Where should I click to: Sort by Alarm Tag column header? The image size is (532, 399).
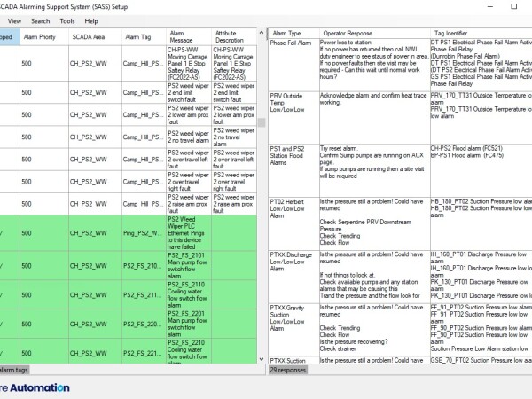point(144,37)
